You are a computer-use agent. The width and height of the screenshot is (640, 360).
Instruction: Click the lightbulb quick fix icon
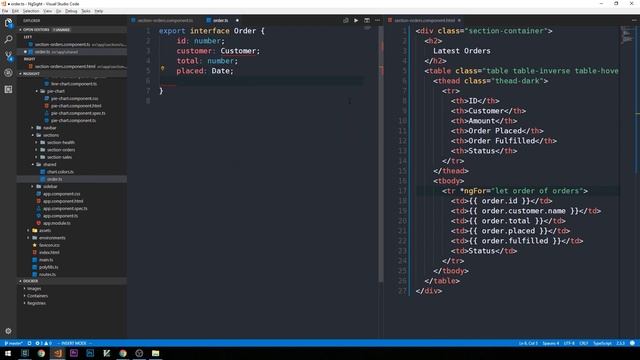pyautogui.click(x=162, y=69)
